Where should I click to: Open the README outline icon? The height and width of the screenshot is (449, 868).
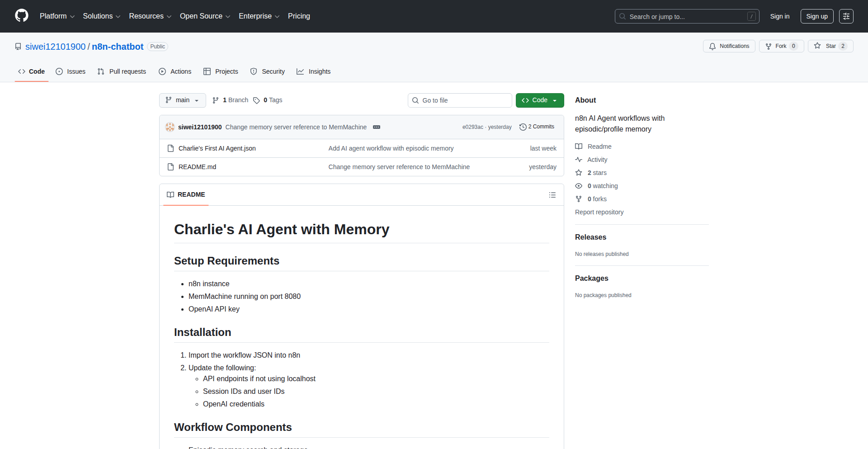(x=552, y=195)
